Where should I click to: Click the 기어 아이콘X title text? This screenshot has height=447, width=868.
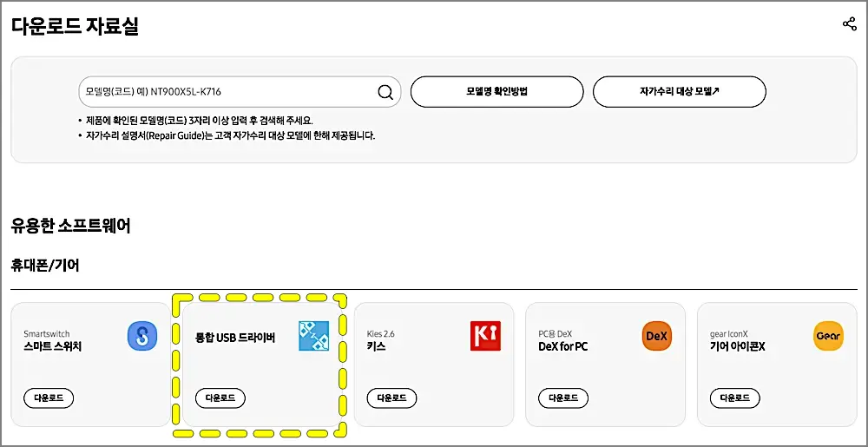click(737, 347)
